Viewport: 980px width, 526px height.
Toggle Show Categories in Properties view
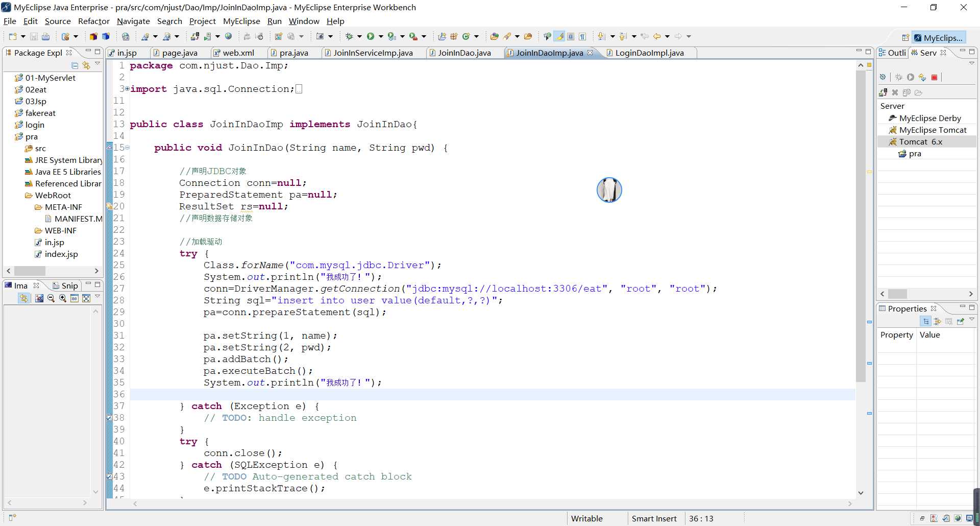click(925, 321)
